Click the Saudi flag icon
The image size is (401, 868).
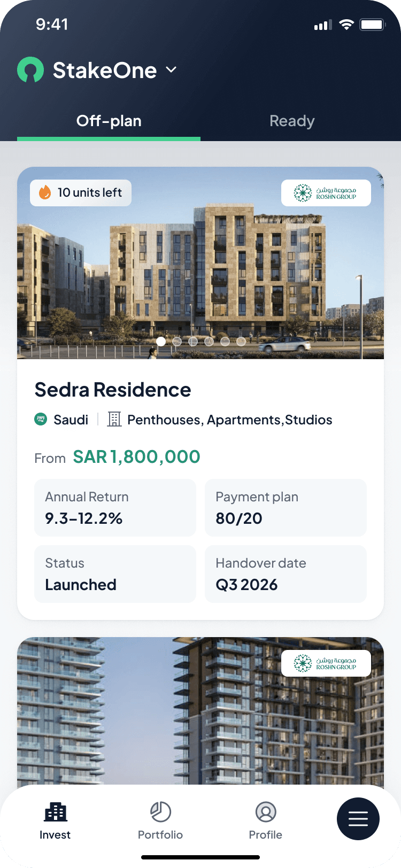tap(41, 420)
